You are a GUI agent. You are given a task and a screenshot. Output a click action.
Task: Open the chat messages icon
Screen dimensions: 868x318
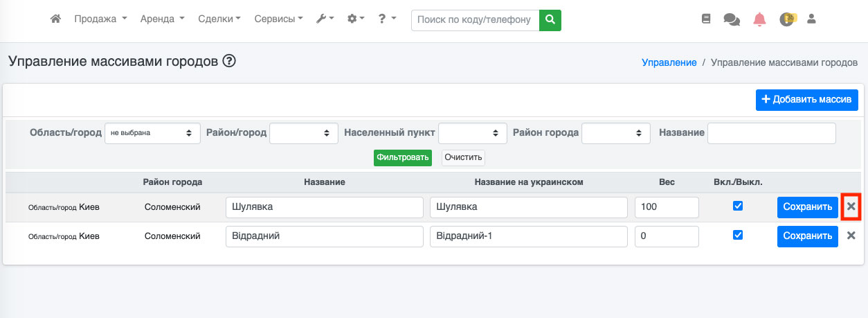[x=732, y=19]
